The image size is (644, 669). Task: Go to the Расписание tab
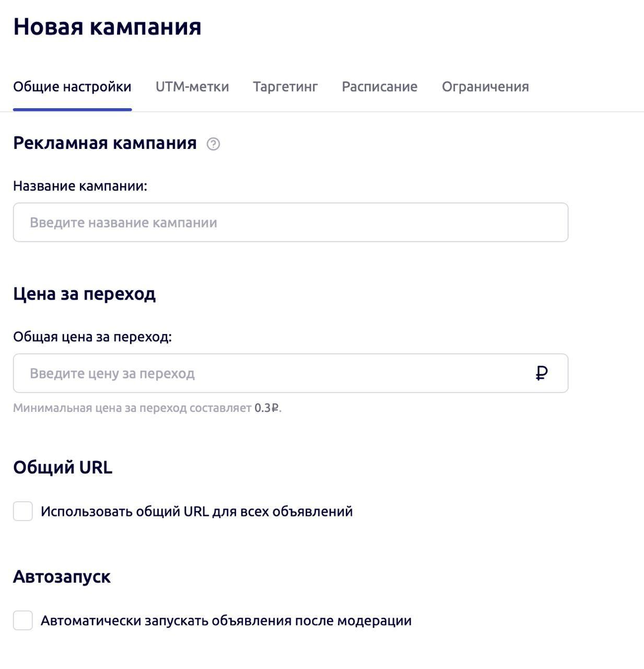coord(380,87)
